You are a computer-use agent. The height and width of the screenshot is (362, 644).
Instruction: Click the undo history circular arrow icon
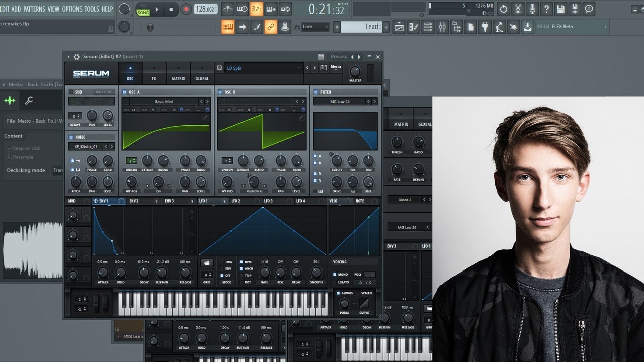[x=503, y=9]
